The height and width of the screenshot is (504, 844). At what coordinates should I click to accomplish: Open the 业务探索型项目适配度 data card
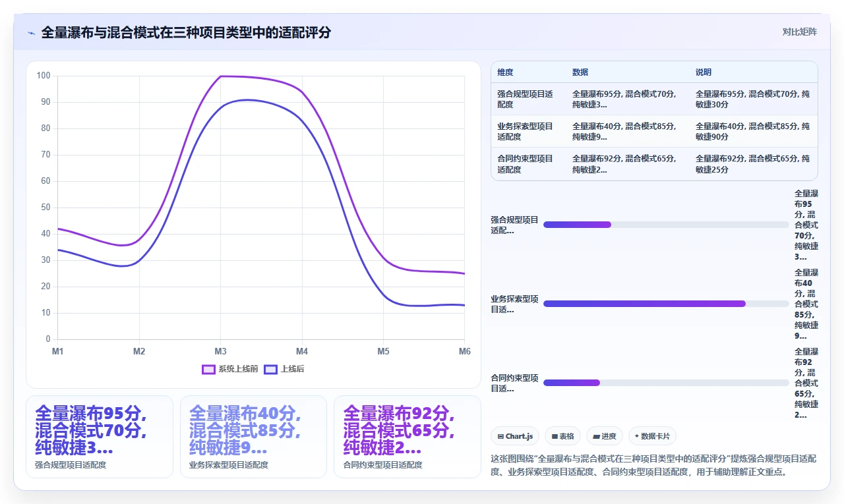[x=253, y=437]
